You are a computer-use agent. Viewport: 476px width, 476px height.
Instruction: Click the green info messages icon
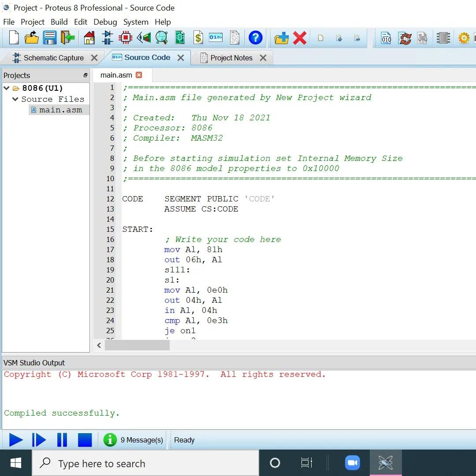point(110,439)
